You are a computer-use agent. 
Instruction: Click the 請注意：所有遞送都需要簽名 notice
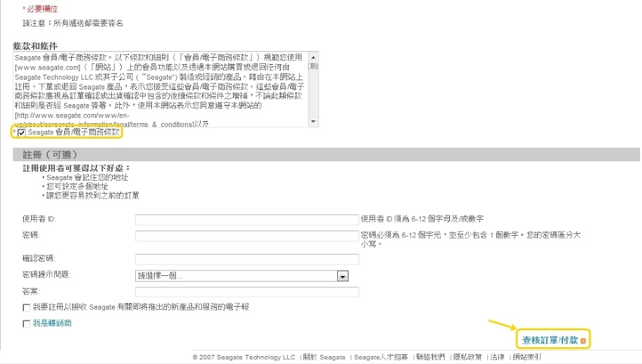coord(73,23)
